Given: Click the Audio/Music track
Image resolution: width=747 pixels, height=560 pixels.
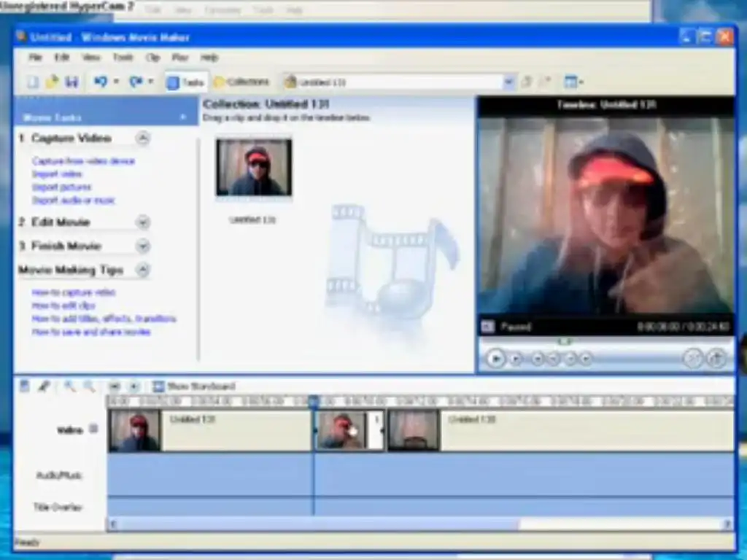Looking at the screenshot, I should point(421,475).
